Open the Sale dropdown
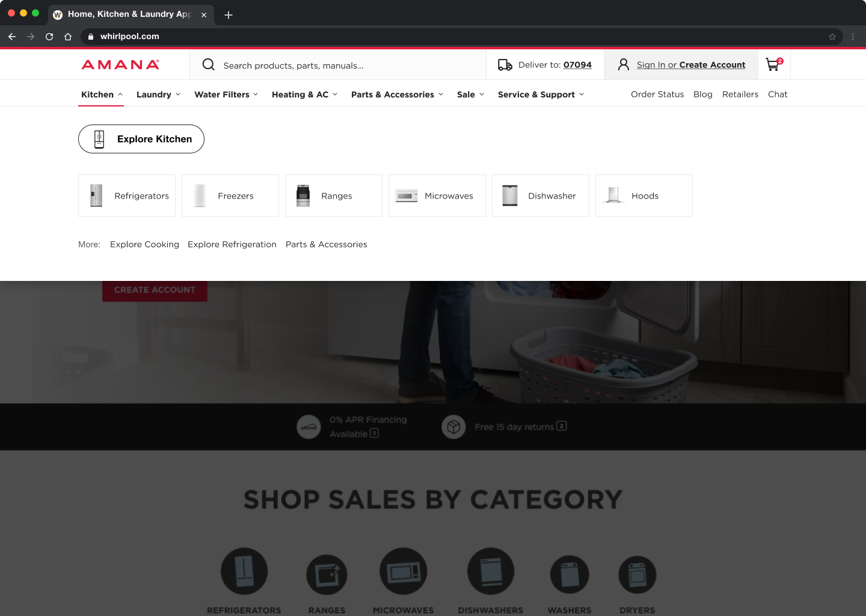Image resolution: width=866 pixels, height=616 pixels. tap(470, 94)
